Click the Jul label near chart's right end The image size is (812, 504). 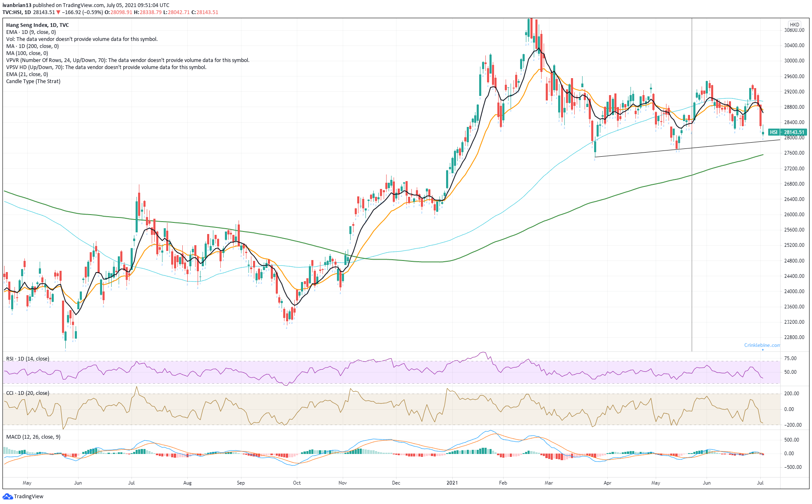760,483
